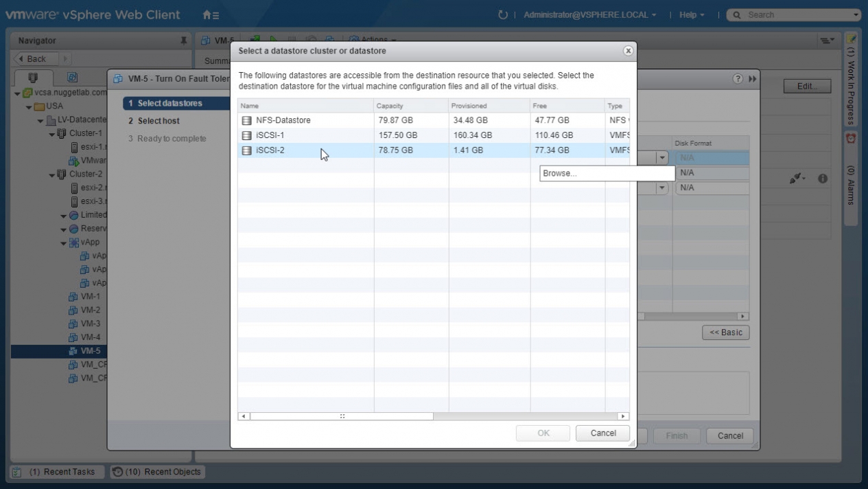Click the Home menu icon in header
This screenshot has height=489, width=868.
pyautogui.click(x=211, y=14)
